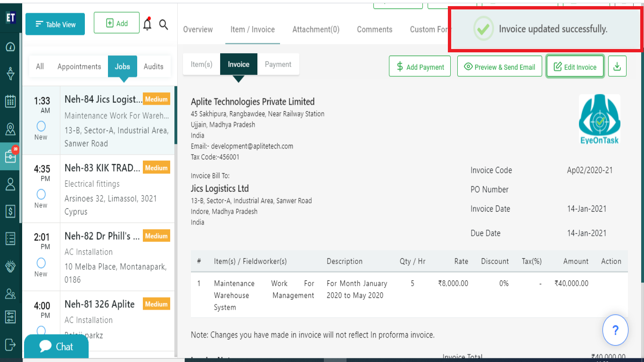Open the map location pin icon

coord(10,129)
